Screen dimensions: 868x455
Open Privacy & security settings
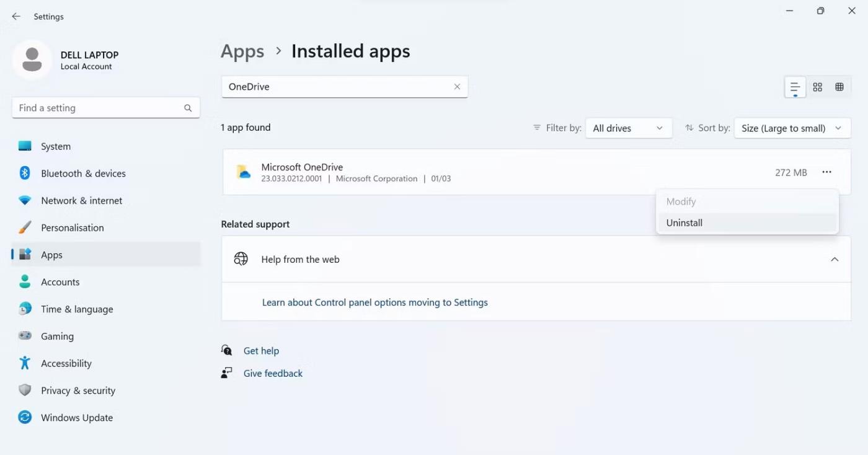pos(106,391)
